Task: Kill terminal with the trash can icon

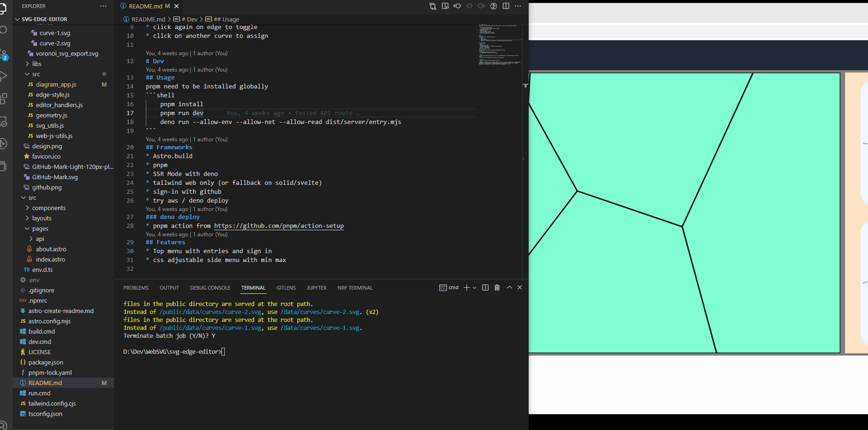Action: 497,287
